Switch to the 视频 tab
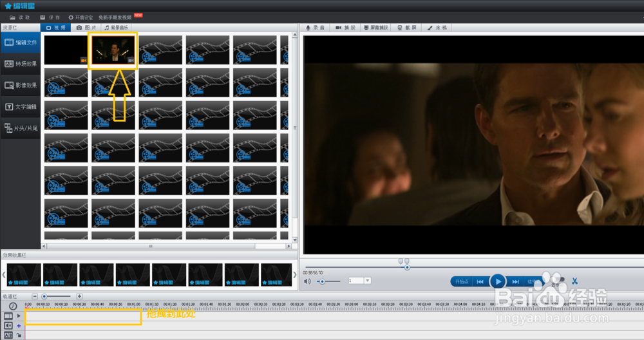Viewport: 644px width, 340px height. [56, 28]
